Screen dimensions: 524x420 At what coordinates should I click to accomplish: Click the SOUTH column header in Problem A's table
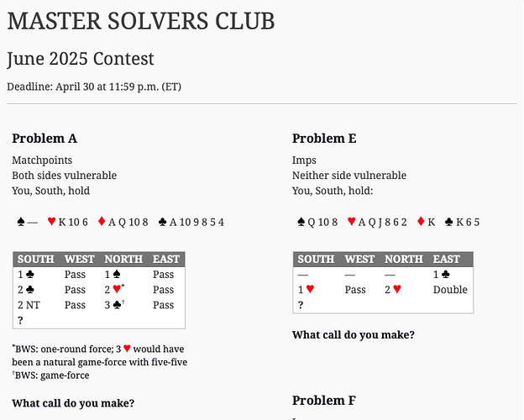pos(35,260)
